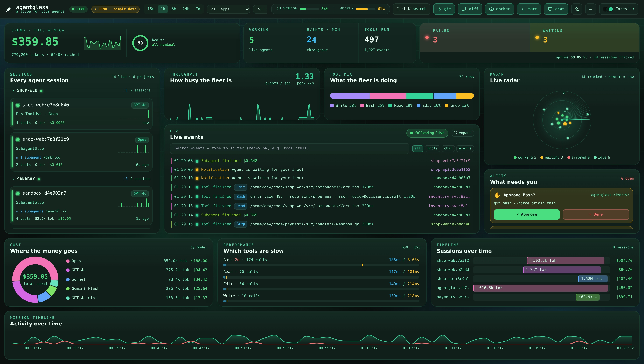Approve the git push Bash request
644x364 pixels.
point(527,215)
